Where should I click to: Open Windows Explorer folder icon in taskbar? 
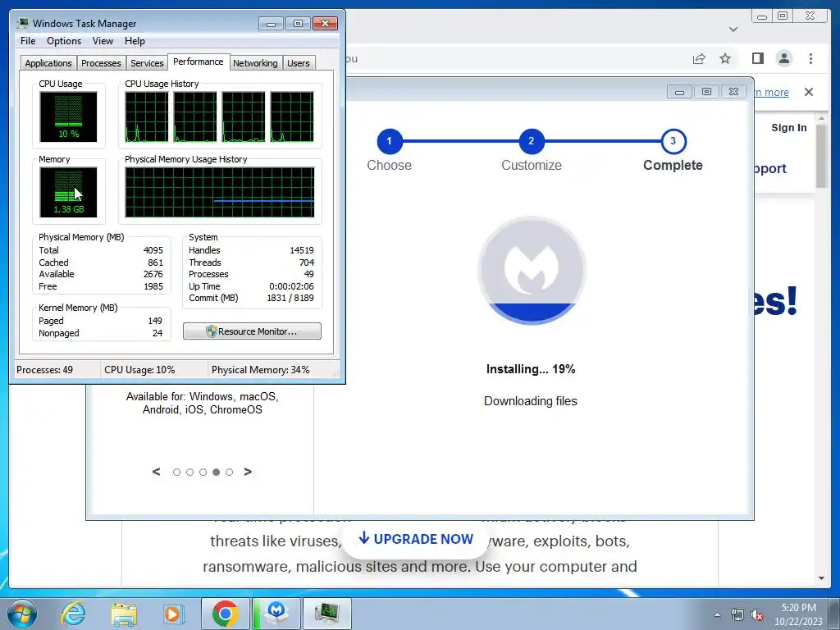point(124,614)
